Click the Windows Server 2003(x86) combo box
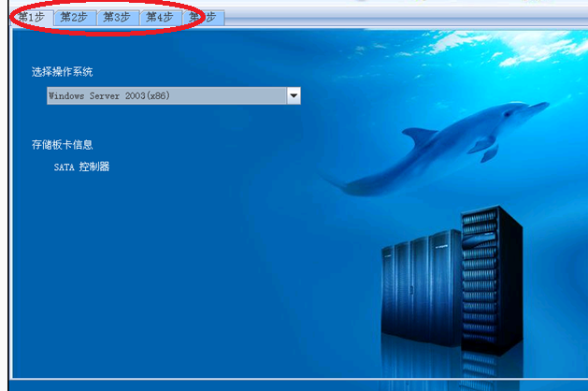The image size is (588, 391). (166, 95)
